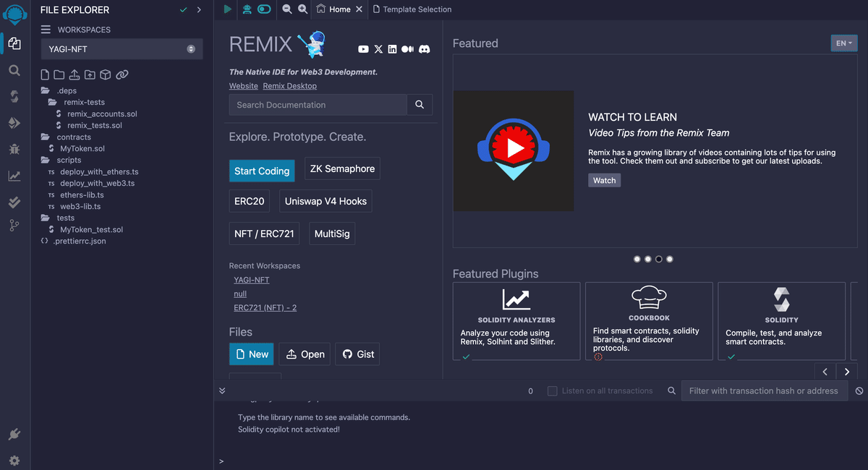This screenshot has width=868, height=470.
Task: Click the documentation search magnifier button
Action: tap(420, 105)
